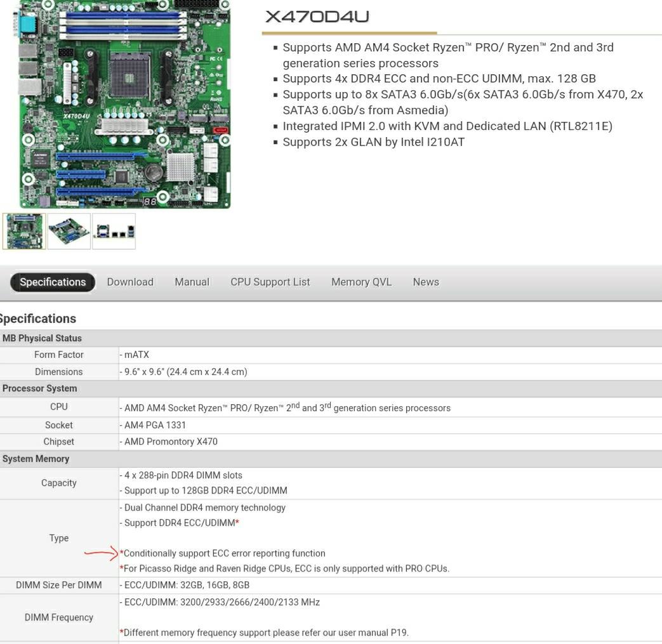The width and height of the screenshot is (662, 644).
Task: Click the 4x DDR4 ECC UDIMM bullet point
Action: click(439, 79)
